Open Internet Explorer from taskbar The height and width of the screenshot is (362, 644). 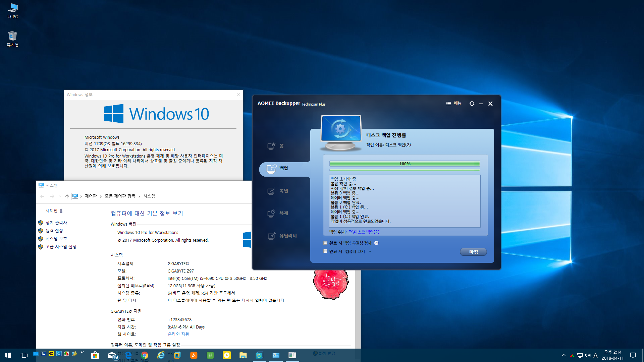pos(161,355)
